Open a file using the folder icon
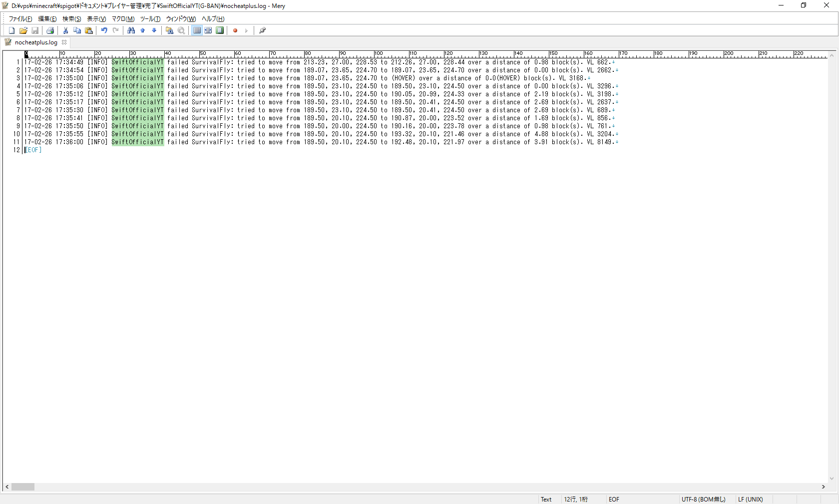The height and width of the screenshot is (504, 839). (x=23, y=30)
